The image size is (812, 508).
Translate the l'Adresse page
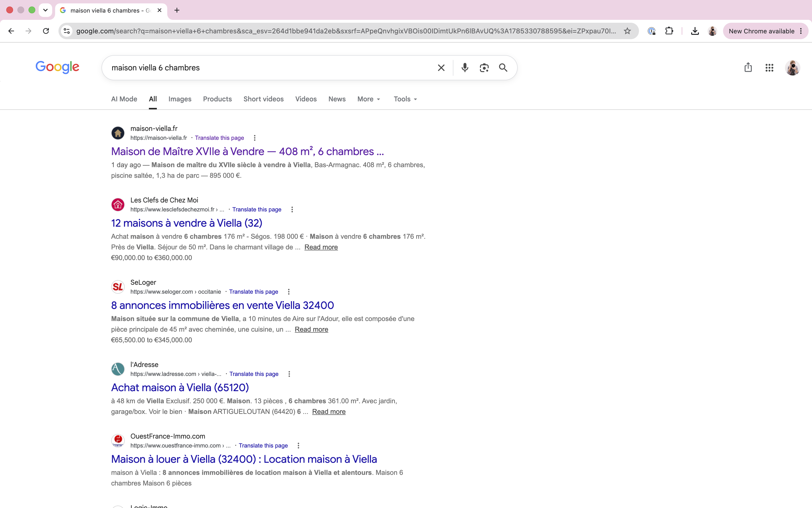(x=254, y=374)
